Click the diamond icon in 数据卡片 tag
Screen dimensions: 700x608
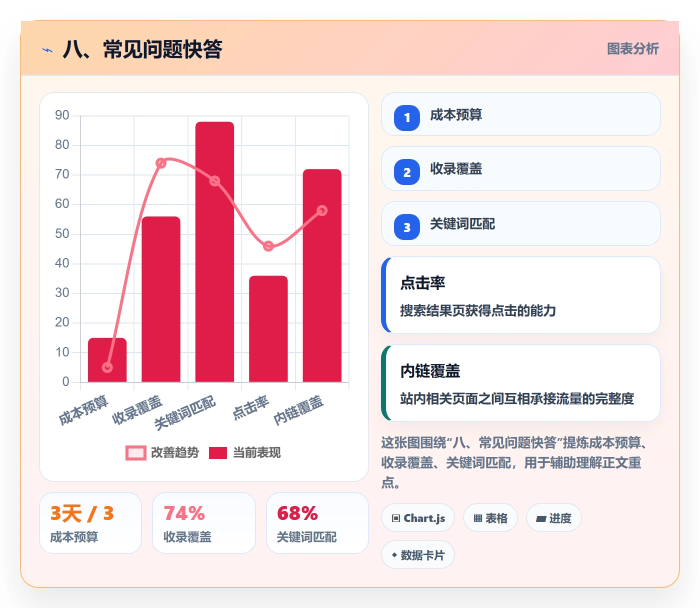click(394, 555)
